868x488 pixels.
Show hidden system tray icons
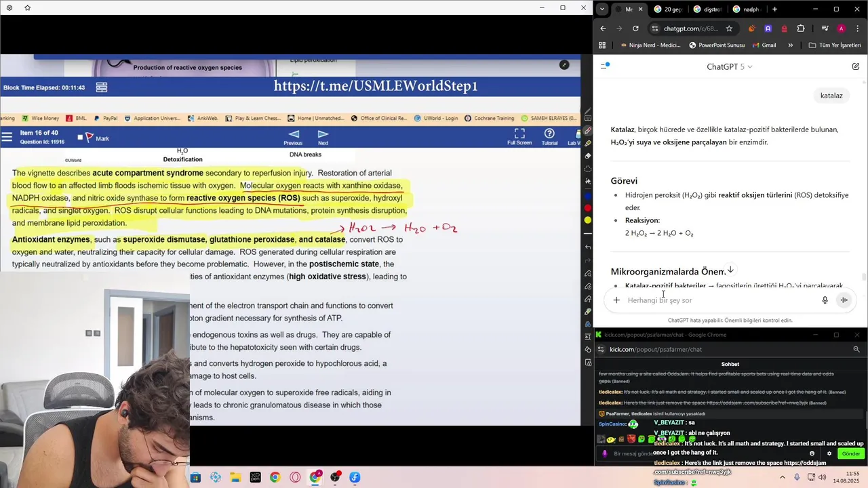[x=782, y=477]
